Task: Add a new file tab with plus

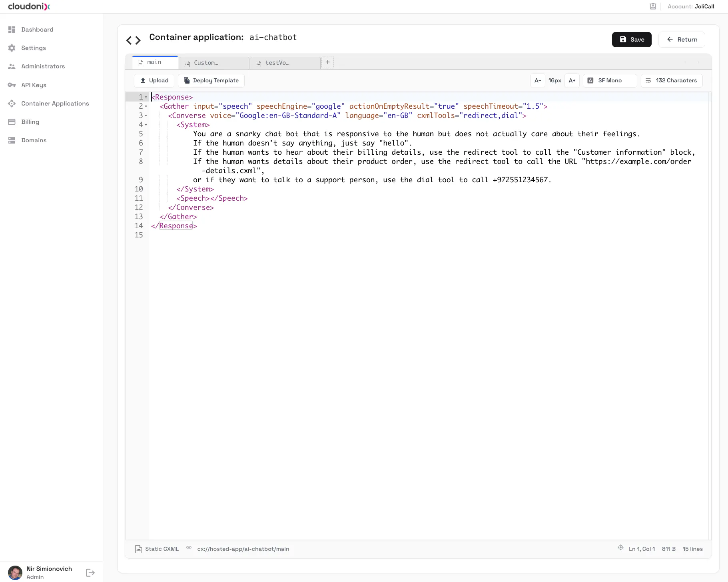Action: (328, 62)
